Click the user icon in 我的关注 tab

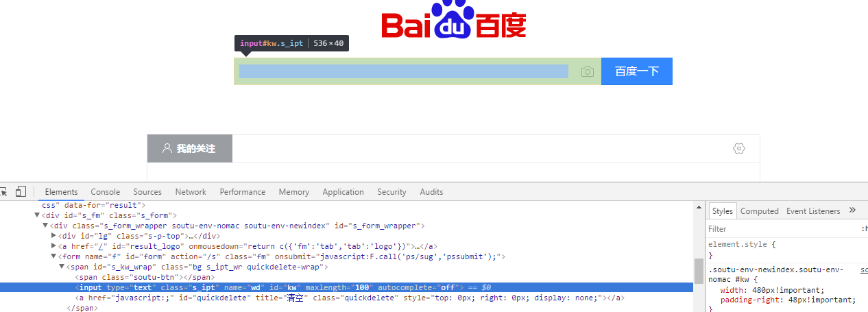[x=167, y=148]
